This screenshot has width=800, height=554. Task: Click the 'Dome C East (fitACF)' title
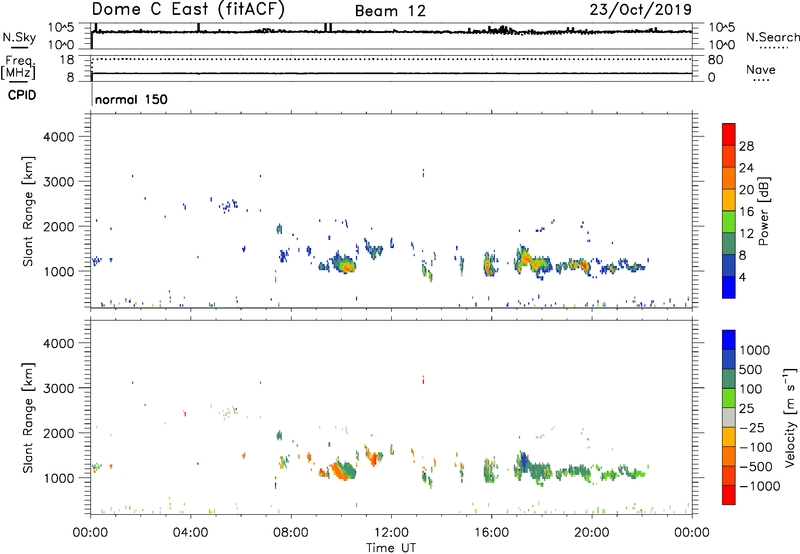click(x=188, y=9)
